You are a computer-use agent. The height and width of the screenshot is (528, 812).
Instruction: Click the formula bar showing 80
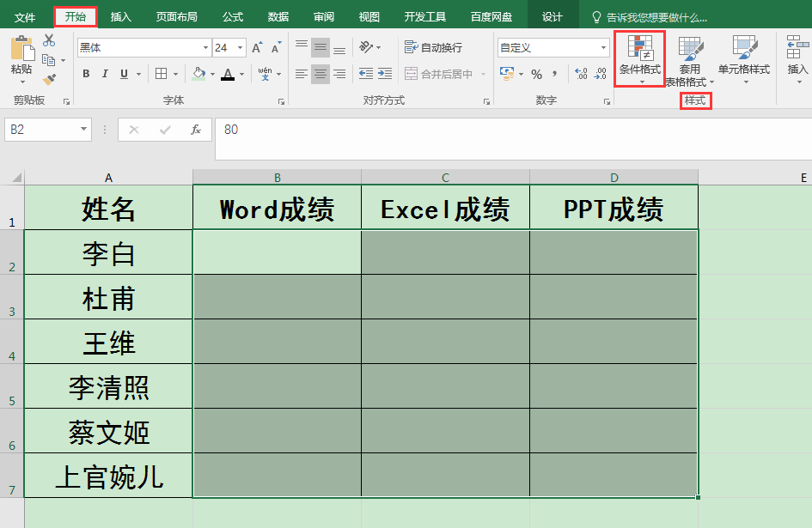point(513,139)
